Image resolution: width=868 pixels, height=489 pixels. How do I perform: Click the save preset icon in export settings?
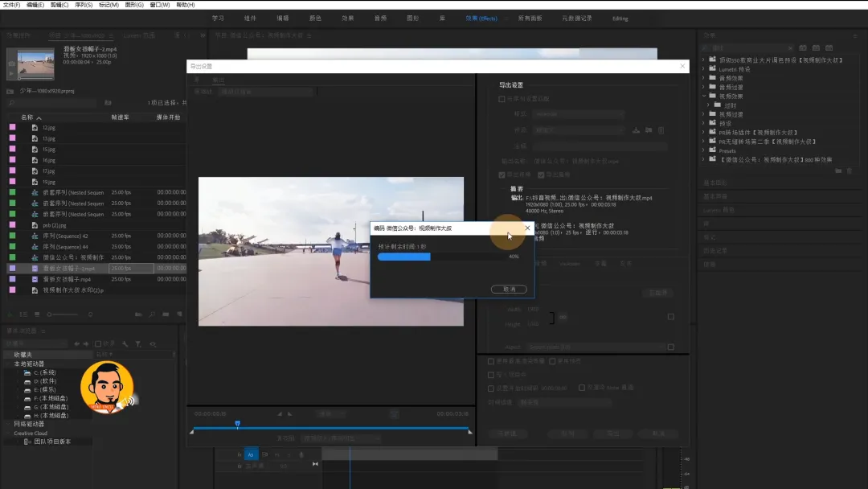(636, 129)
